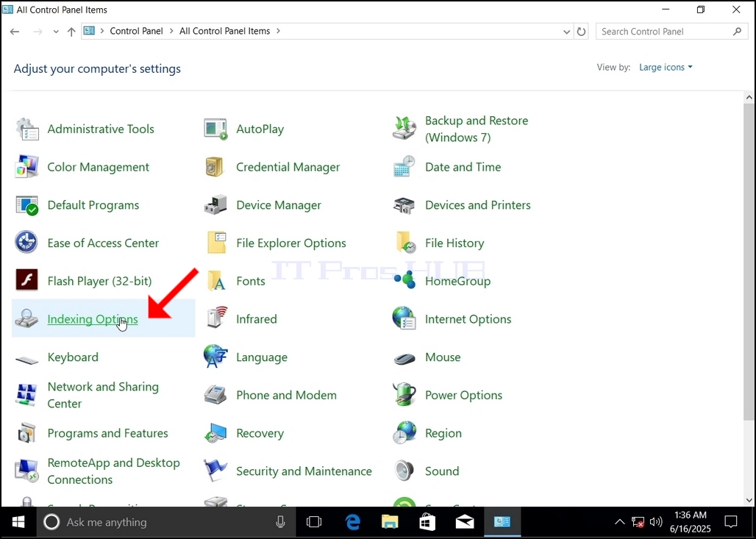This screenshot has height=539, width=756.
Task: Open the Flash Player icon
Action: (x=26, y=279)
